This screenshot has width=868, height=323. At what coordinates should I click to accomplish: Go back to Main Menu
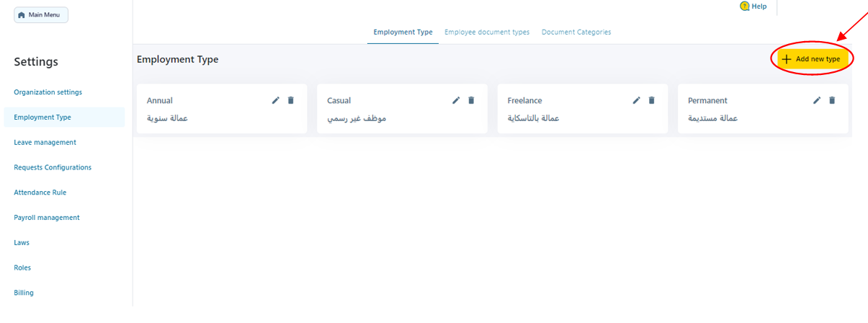pyautogui.click(x=41, y=15)
